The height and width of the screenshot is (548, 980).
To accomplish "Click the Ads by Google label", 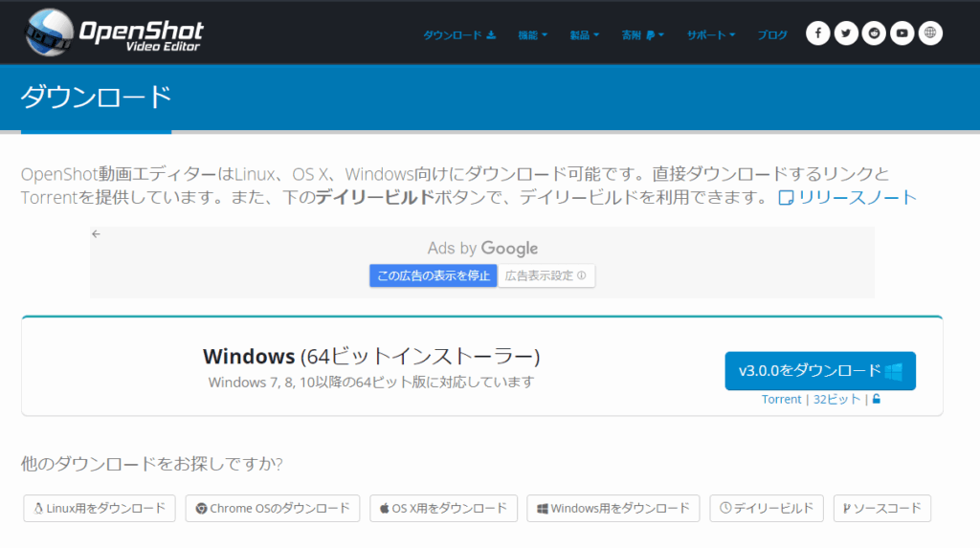I will (x=482, y=248).
